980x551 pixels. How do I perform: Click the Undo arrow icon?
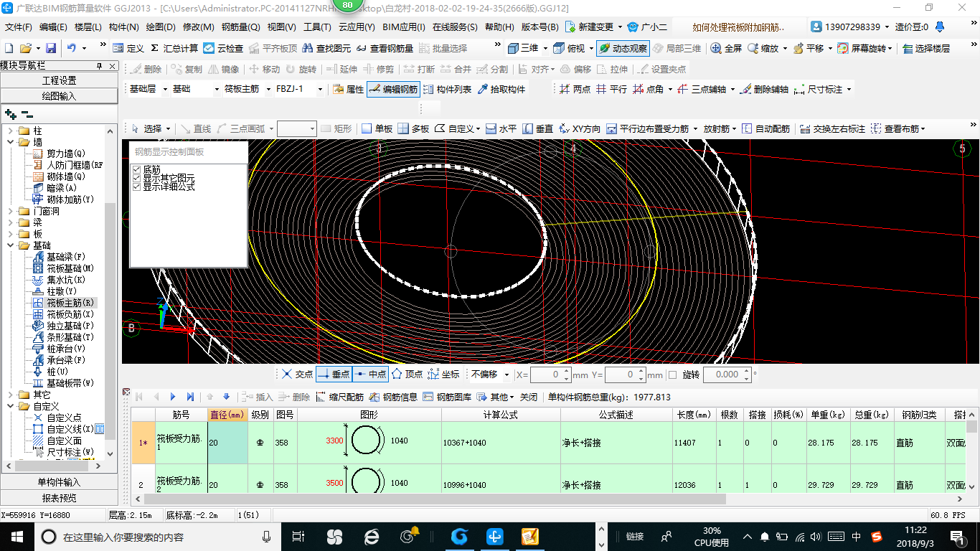click(x=72, y=48)
